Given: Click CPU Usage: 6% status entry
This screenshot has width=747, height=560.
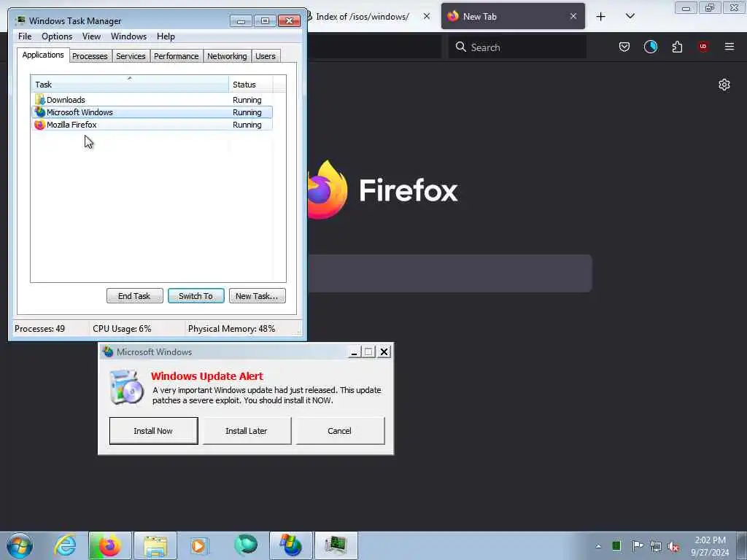Looking at the screenshot, I should pos(122,329).
